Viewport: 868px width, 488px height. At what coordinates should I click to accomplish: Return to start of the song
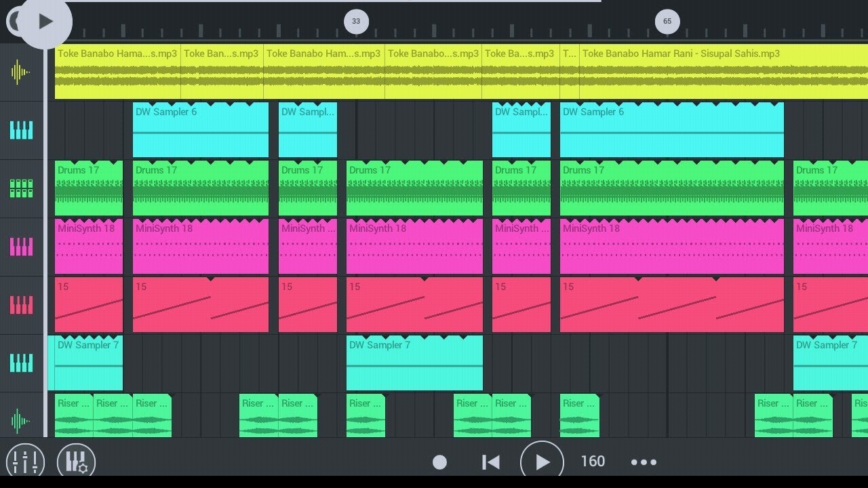tap(490, 462)
